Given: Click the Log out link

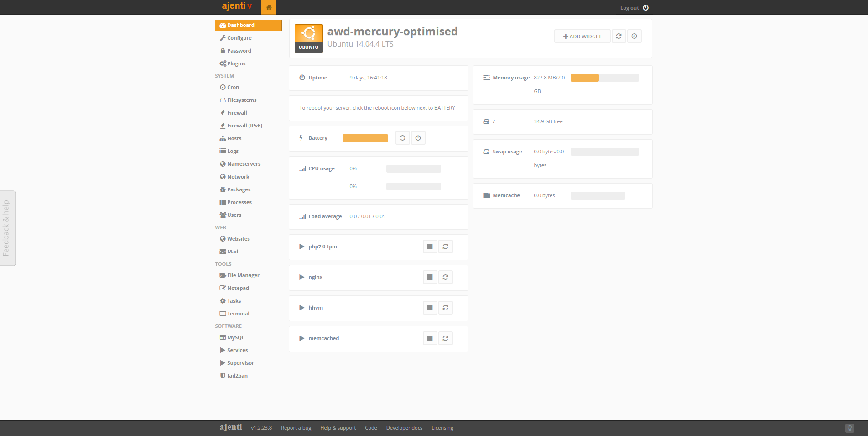Looking at the screenshot, I should point(629,8).
